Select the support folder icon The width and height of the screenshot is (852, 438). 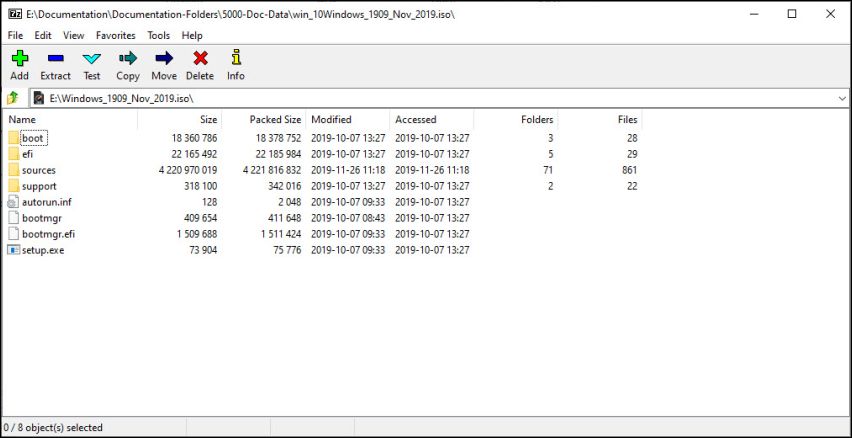click(14, 186)
